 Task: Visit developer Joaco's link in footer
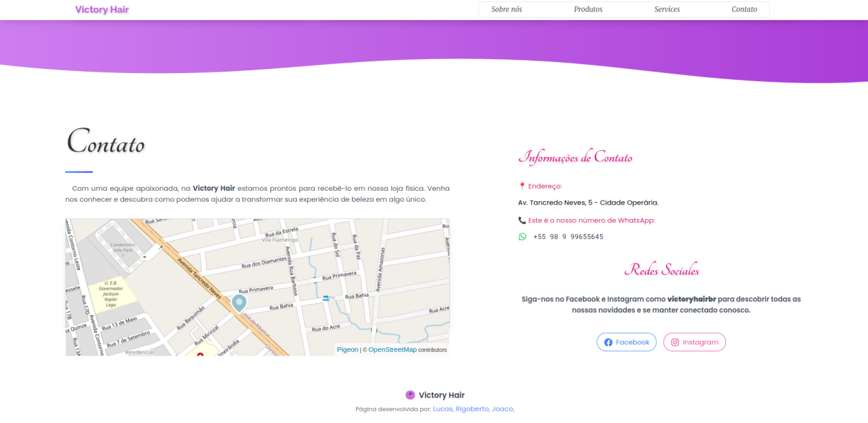point(503,409)
